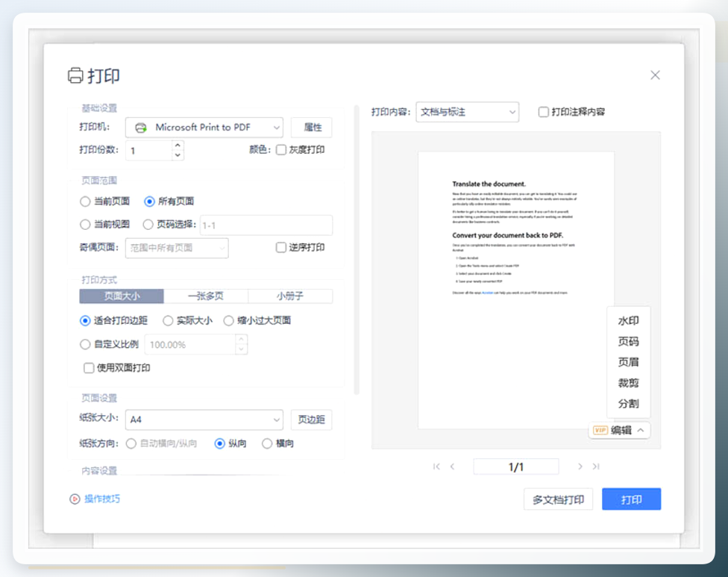This screenshot has height=577, width=728.
Task: Choose 分割 from the edit menu
Action: (628, 403)
